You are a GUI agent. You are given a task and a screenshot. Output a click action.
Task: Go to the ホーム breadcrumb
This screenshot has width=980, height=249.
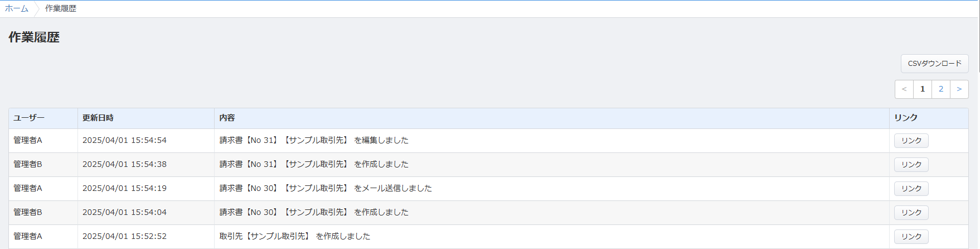tap(17, 8)
